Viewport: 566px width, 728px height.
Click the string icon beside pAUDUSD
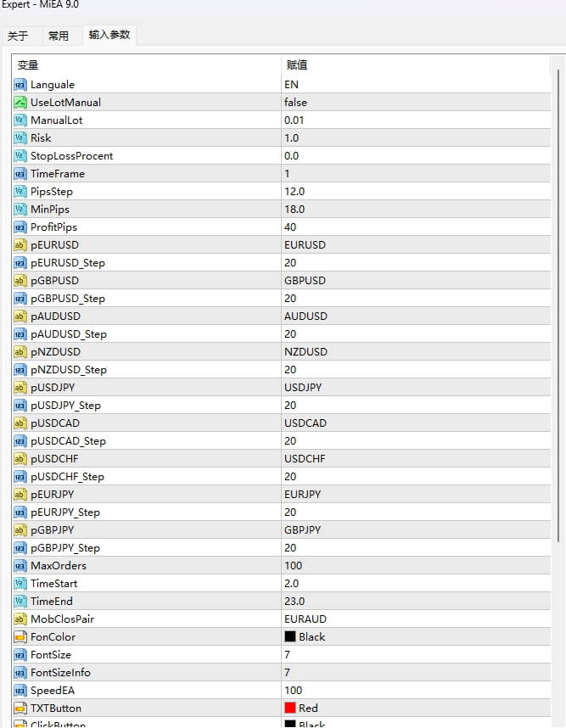click(x=20, y=316)
